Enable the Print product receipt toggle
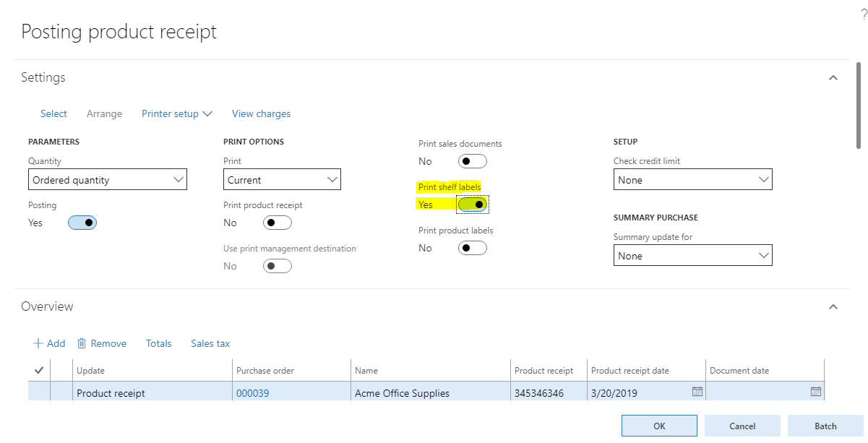The width and height of the screenshot is (868, 443). 278,223
